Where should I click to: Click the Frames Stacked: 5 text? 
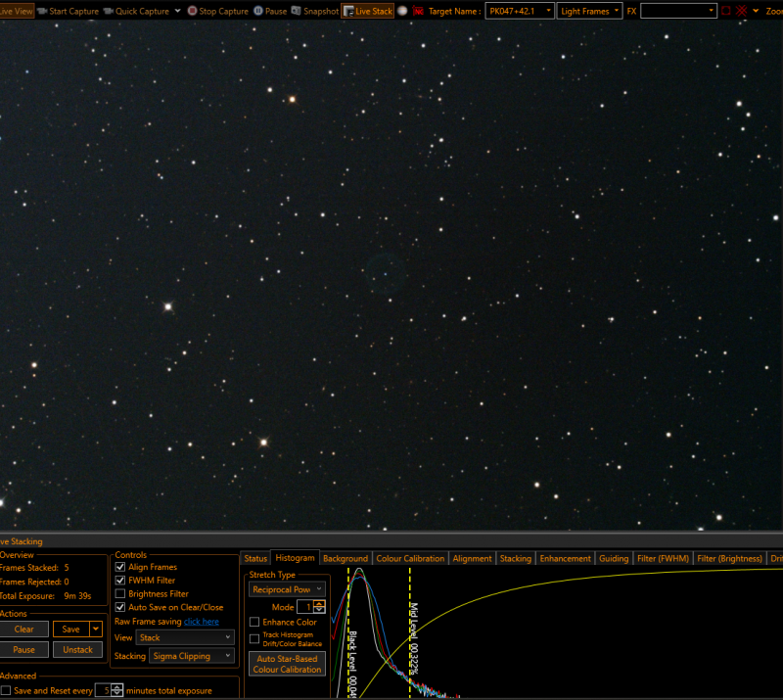(x=34, y=567)
